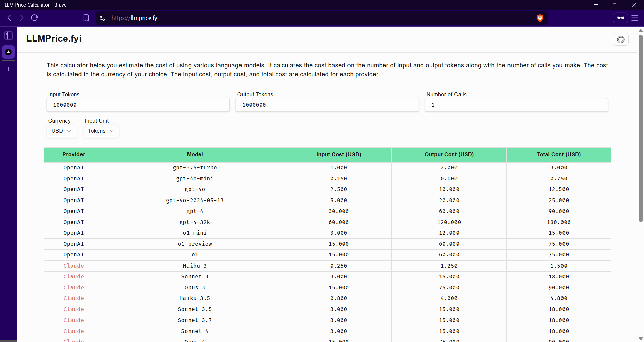Focus the Input Tokens field

[x=138, y=105]
